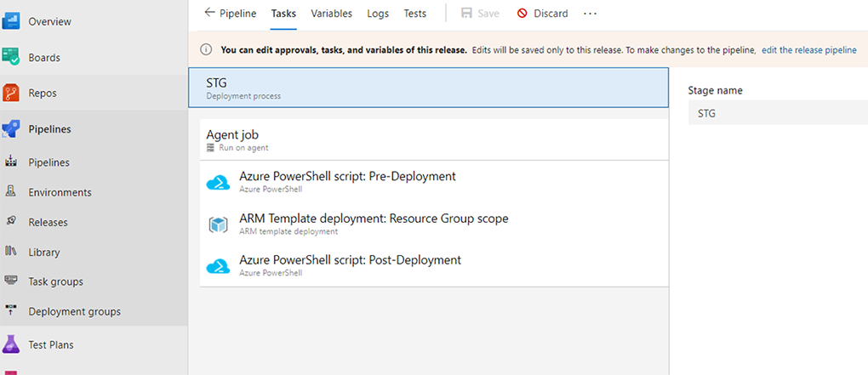Open the Repos sidebar icon
The width and height of the screenshot is (868, 375).
[11, 93]
